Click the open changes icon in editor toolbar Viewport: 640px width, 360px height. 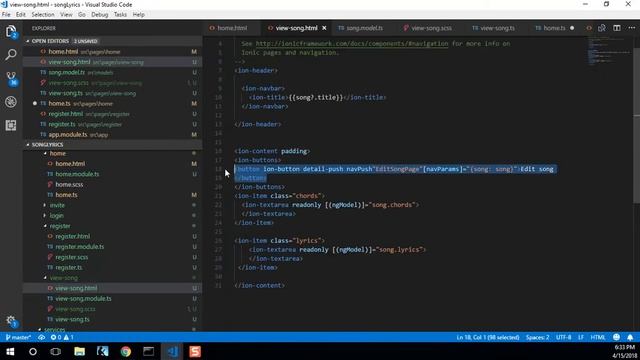[x=602, y=28]
